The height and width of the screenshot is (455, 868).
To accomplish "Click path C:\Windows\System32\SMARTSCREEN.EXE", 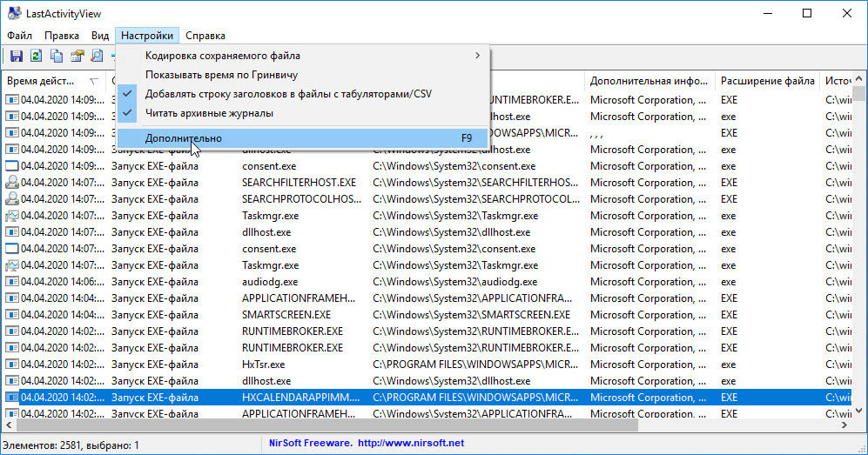I will click(472, 315).
